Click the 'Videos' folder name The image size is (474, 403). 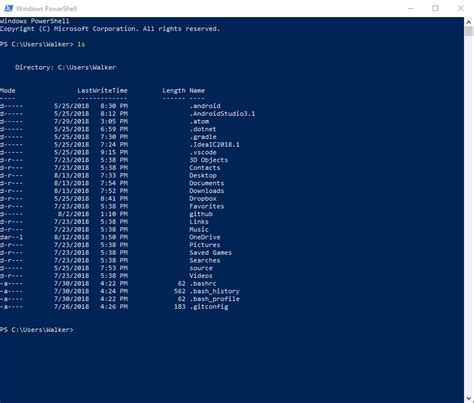[201, 276]
